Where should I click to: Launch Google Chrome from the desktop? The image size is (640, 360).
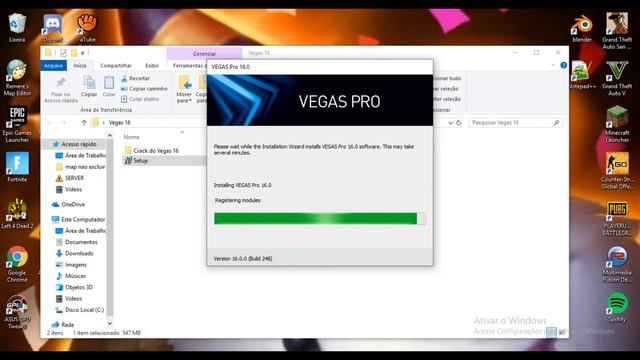pos(17,264)
